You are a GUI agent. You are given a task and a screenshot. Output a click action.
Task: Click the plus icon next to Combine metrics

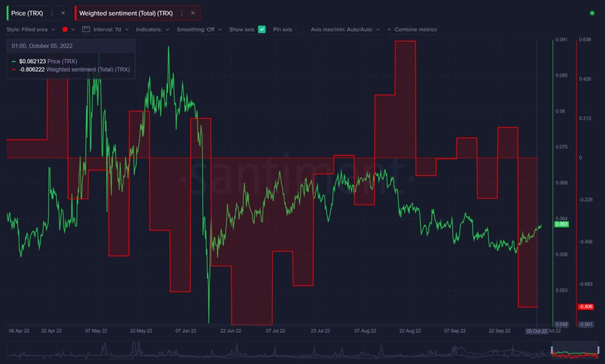click(x=388, y=29)
